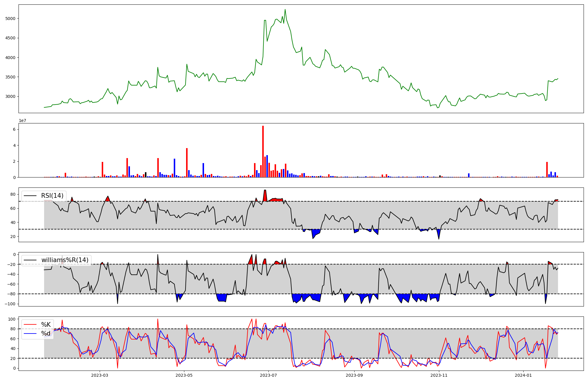This screenshot has height=382, width=588.
Task: Select the 2023-11 date axis label
Action: [x=439, y=375]
